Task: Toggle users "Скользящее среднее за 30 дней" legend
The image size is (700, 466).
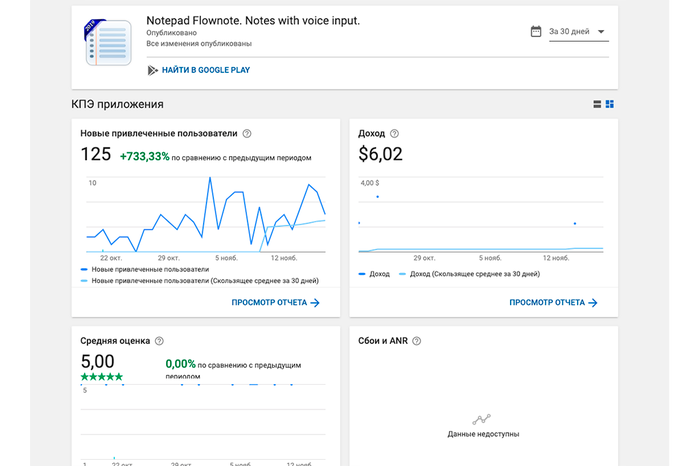Action: tap(204, 281)
